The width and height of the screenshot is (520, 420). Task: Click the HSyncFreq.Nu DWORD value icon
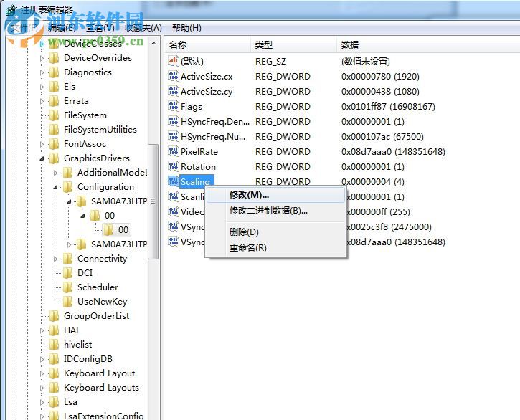point(174,136)
